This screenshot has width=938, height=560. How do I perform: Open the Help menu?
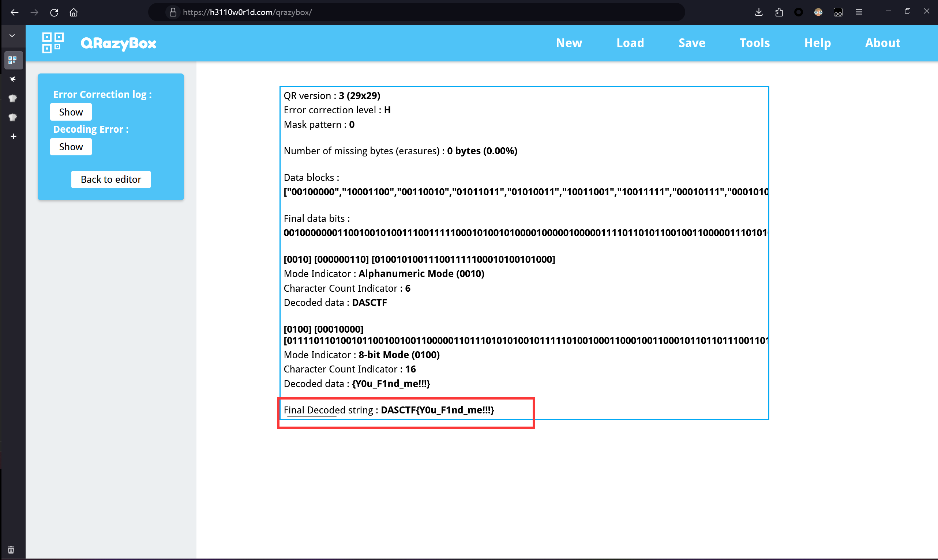818,43
